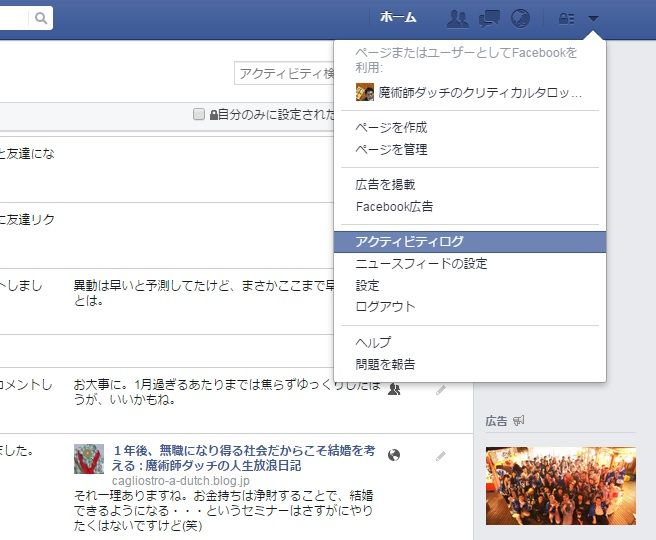Screen dimensions: 656x540
Task: Click the 異動は早いと予測してたけど comment text
Action: click(x=204, y=293)
